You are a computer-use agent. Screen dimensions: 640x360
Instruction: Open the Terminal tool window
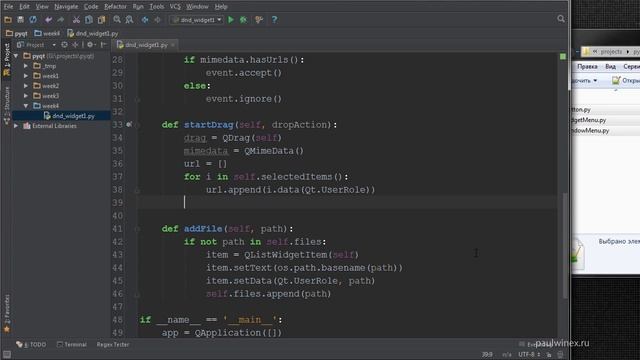point(72,344)
